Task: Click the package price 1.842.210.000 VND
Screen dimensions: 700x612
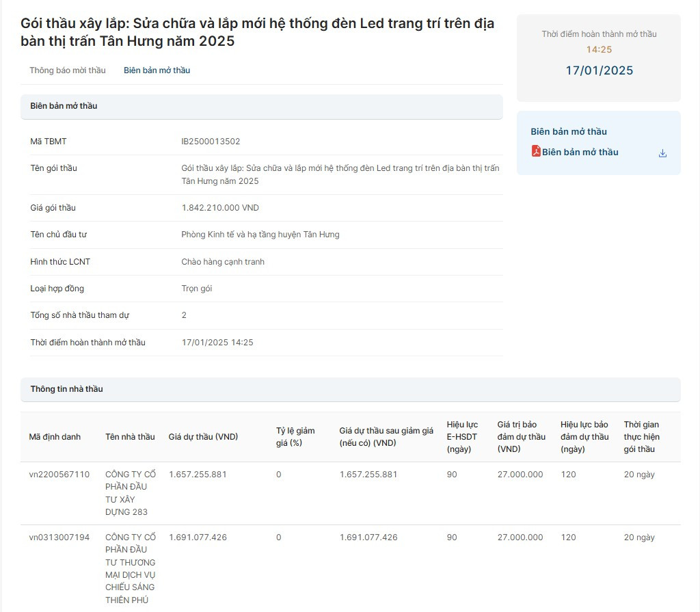Action: coord(220,208)
